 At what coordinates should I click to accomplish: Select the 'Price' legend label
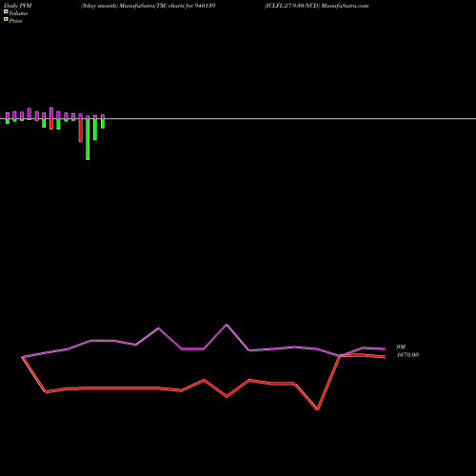point(15,21)
